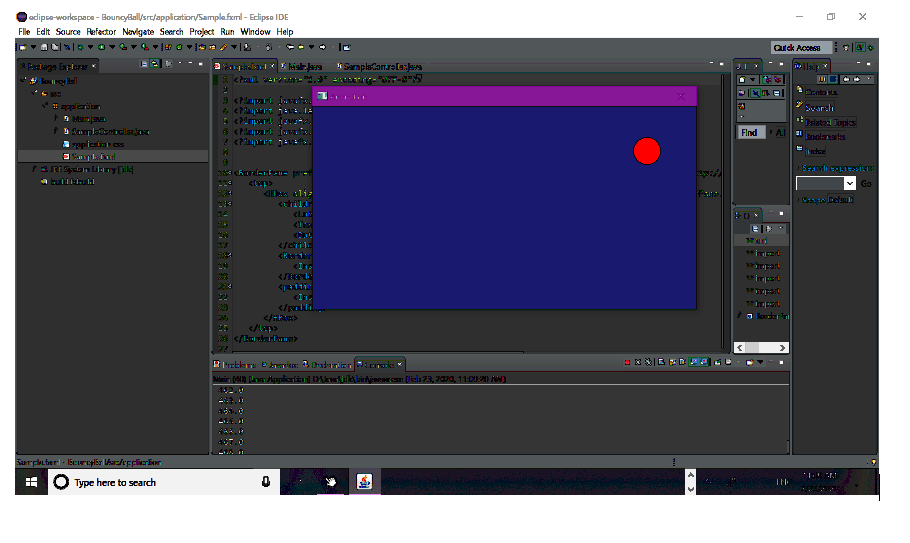
Task: Open the dropdown arrow next to Debug icon
Action: pyautogui.click(x=91, y=47)
